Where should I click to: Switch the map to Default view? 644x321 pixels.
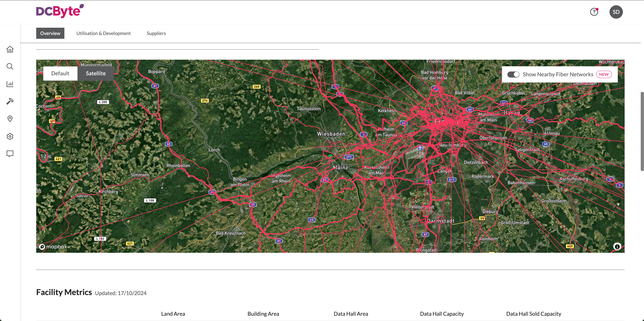(x=60, y=73)
